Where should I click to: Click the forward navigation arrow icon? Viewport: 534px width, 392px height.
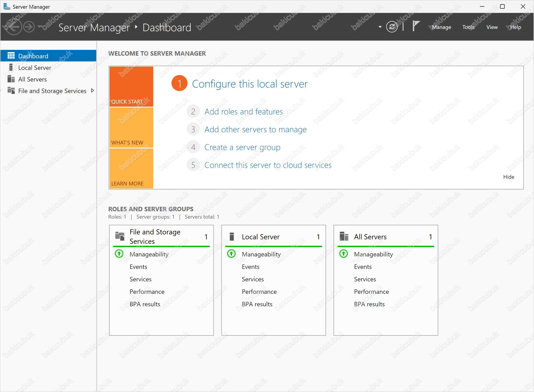click(x=29, y=27)
